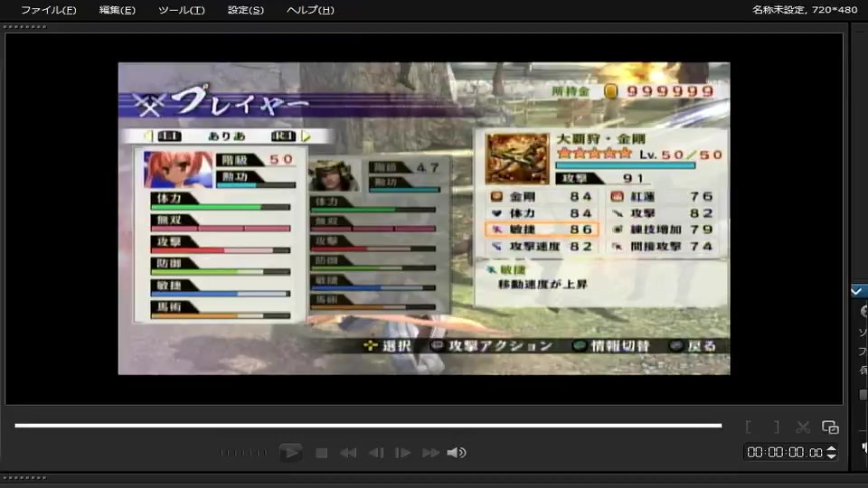The image size is (868, 488).
Task: Click the jog wheel beside the Play button
Action: 243,453
